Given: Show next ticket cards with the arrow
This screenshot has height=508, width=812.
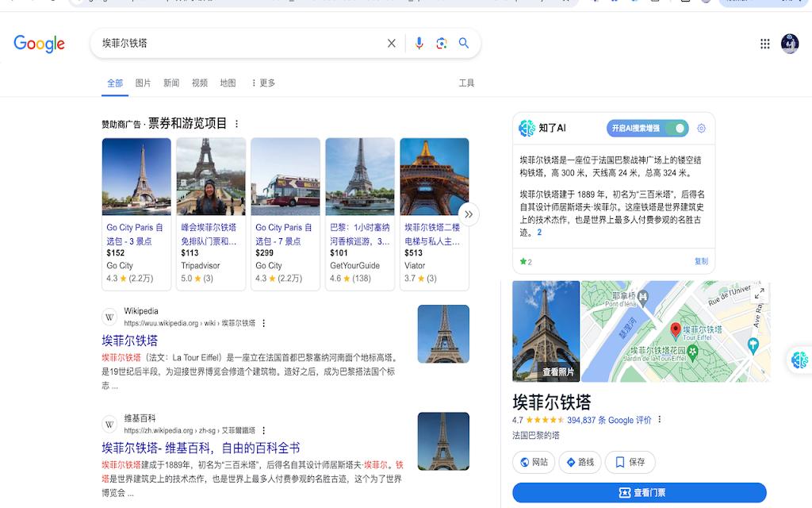Looking at the screenshot, I should coord(469,214).
